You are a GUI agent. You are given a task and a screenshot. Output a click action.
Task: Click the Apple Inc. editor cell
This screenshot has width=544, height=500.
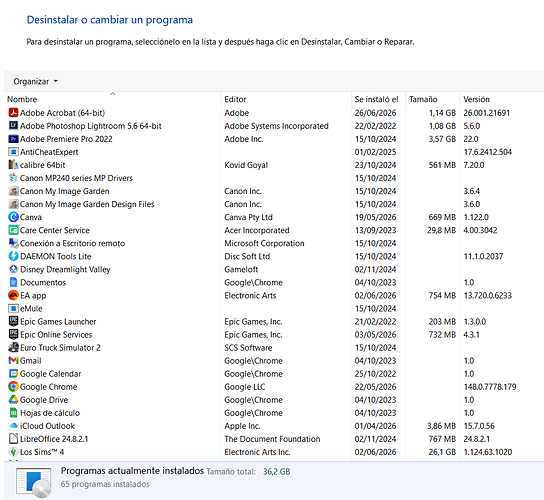click(242, 426)
